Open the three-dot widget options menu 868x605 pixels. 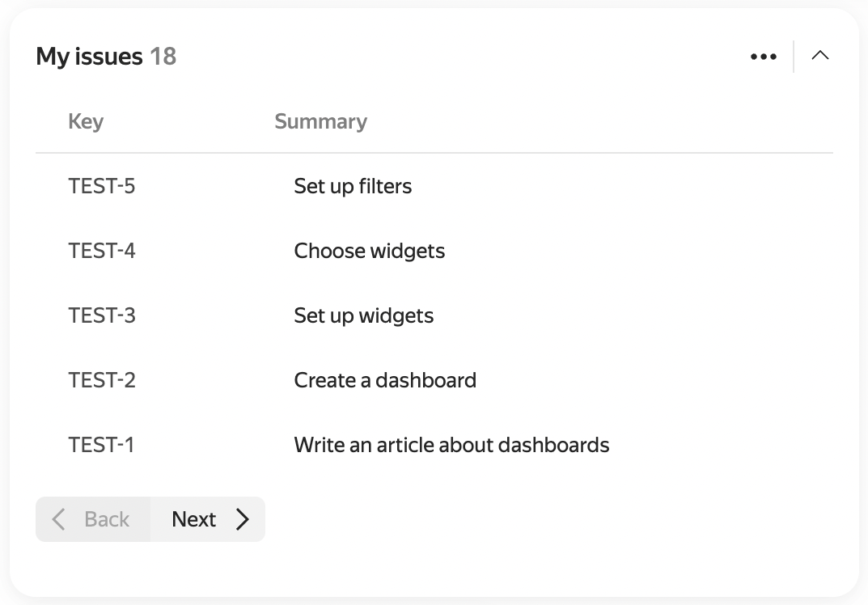(764, 57)
